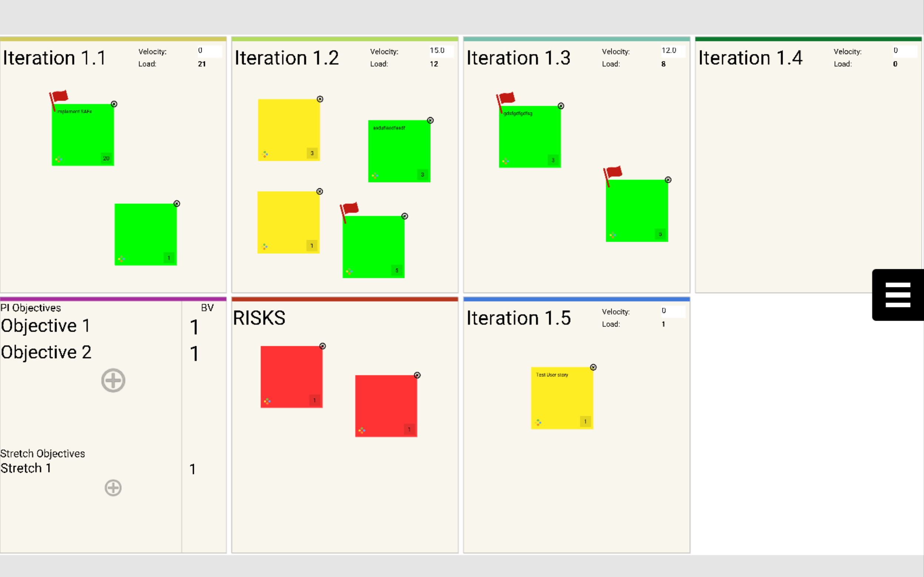Delete the 20-point green note in Iteration 1.1

click(x=114, y=104)
